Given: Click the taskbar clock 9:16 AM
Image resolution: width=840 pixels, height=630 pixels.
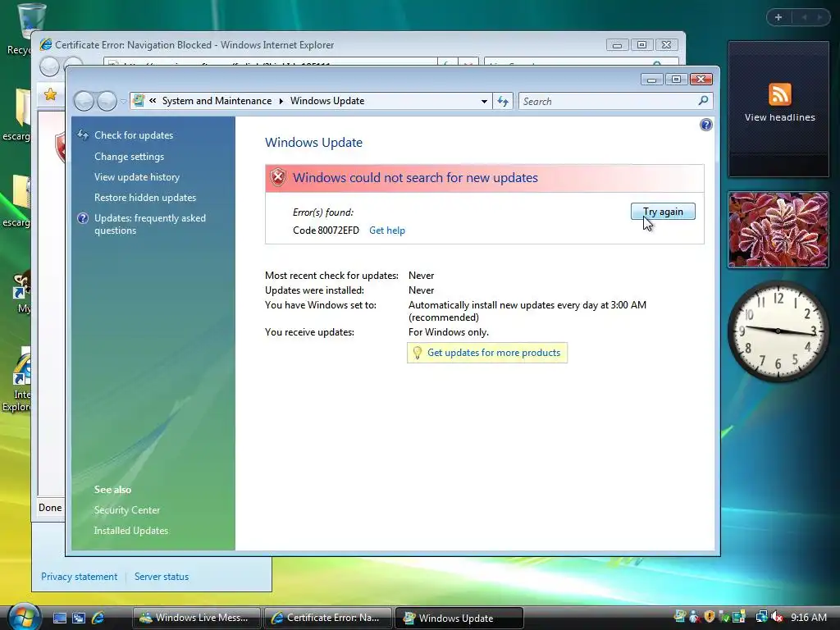Looking at the screenshot, I should pyautogui.click(x=808, y=617).
